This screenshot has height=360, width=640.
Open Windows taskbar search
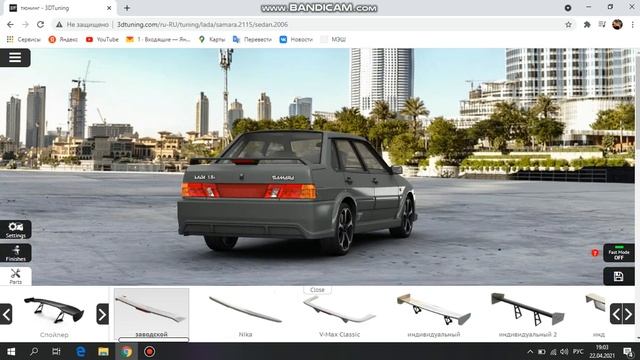click(x=34, y=351)
